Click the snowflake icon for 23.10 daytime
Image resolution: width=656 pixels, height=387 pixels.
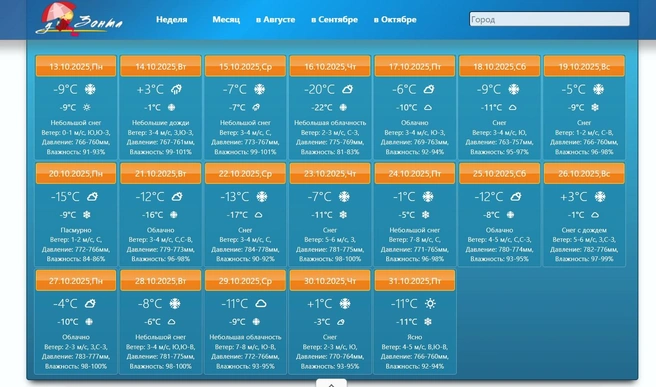pyautogui.click(x=344, y=197)
